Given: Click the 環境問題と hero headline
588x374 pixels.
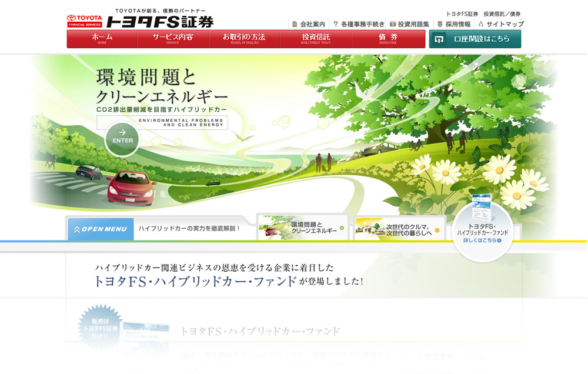Looking at the screenshot, I should click(x=146, y=77).
